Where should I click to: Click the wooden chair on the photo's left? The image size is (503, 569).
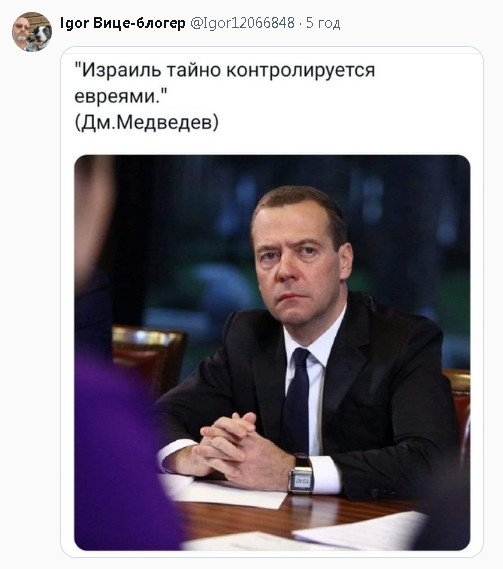click(x=148, y=357)
